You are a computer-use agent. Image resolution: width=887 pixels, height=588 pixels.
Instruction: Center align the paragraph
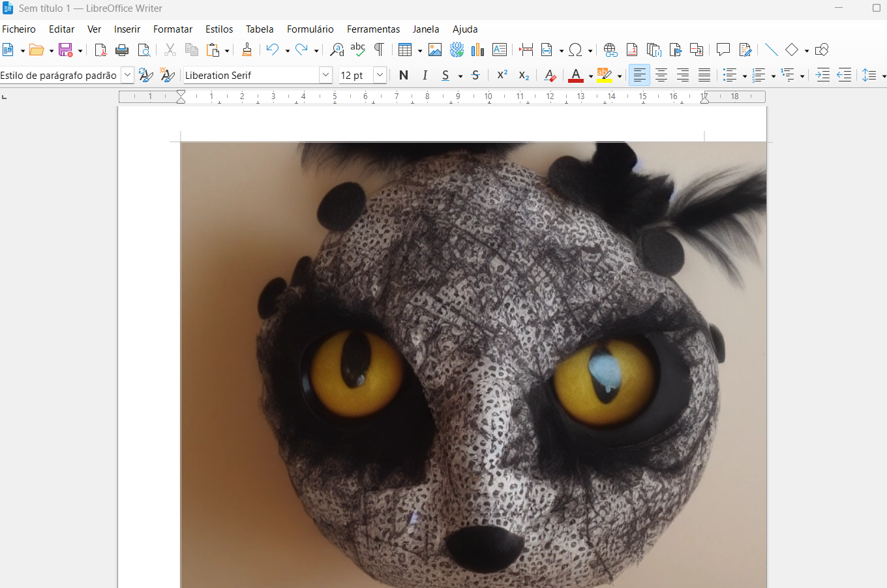[x=661, y=76]
